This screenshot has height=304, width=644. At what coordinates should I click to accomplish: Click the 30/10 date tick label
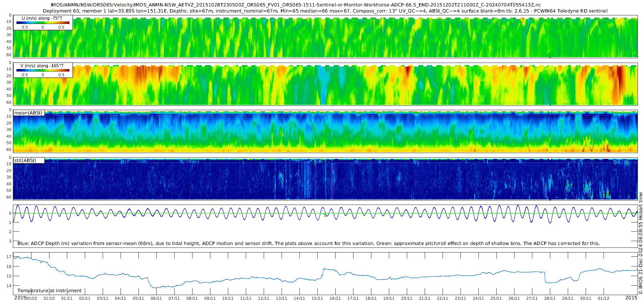31,298
